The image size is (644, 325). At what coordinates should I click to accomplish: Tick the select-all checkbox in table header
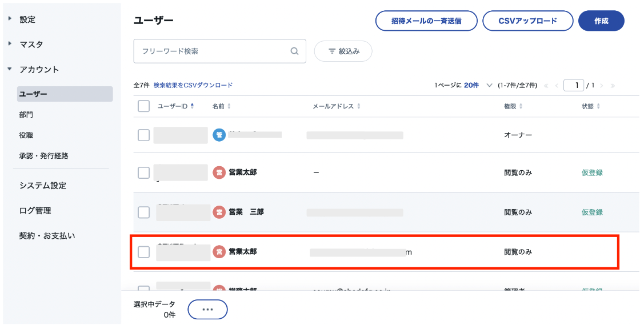(x=143, y=106)
